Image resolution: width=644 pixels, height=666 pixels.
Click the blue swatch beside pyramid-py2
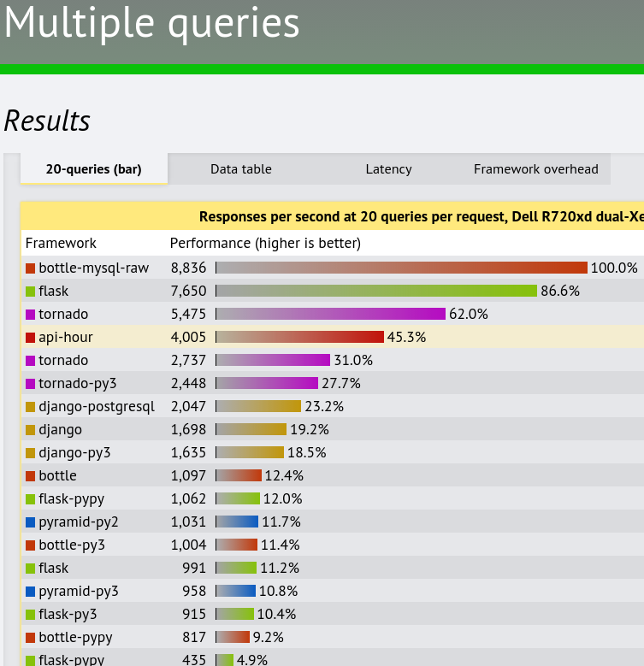pos(31,522)
